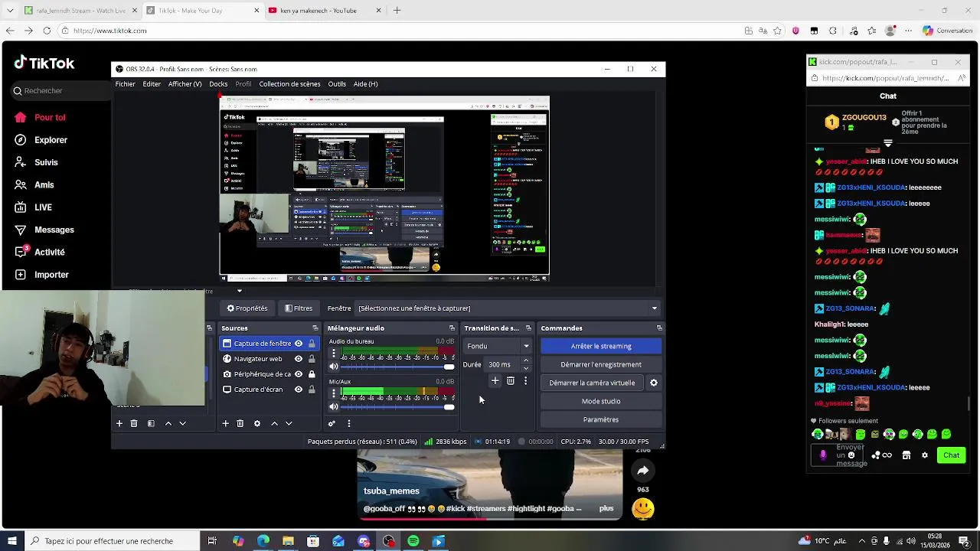Hide the Capture d'écran source

[x=299, y=390]
